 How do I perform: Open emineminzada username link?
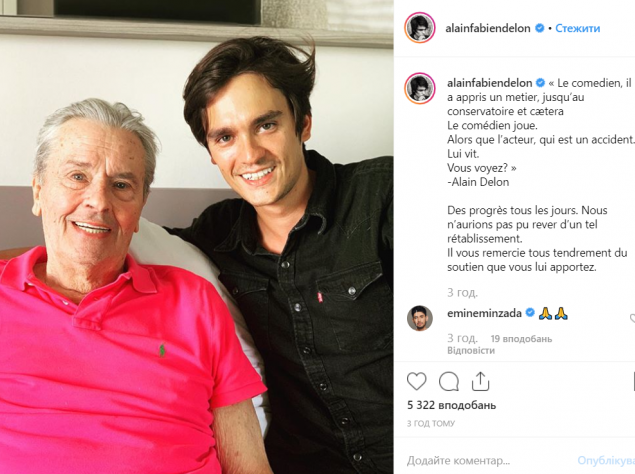(484, 313)
